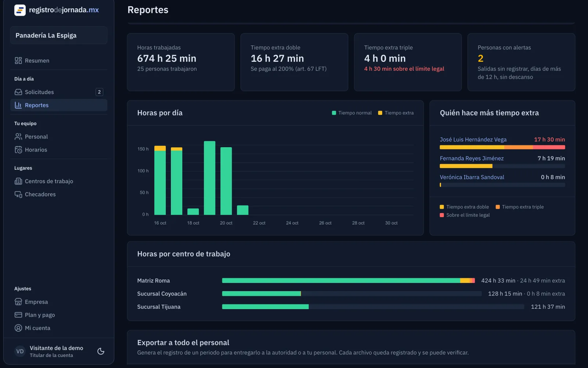
Task: Open the Solicitudes section
Action: click(59, 92)
